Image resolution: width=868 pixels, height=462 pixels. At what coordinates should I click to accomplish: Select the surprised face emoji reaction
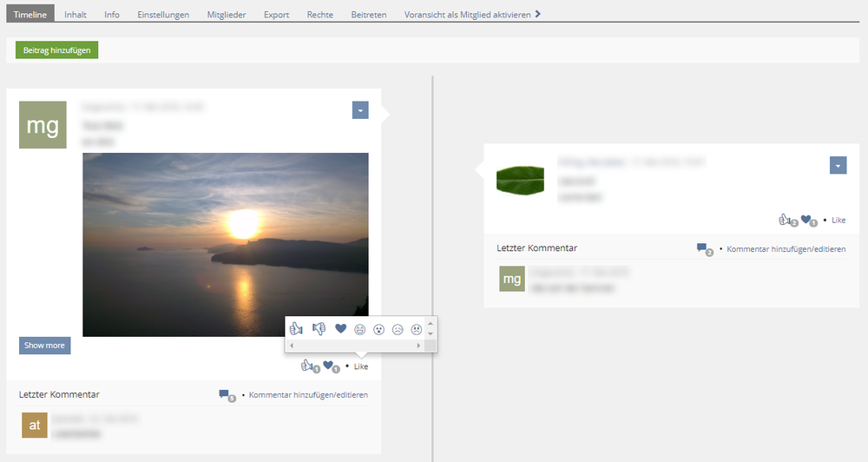378,329
